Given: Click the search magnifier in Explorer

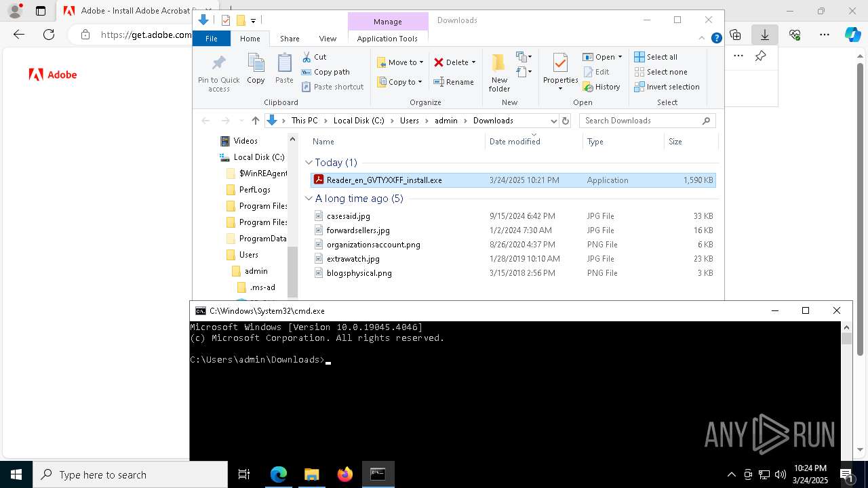Looking at the screenshot, I should point(706,121).
